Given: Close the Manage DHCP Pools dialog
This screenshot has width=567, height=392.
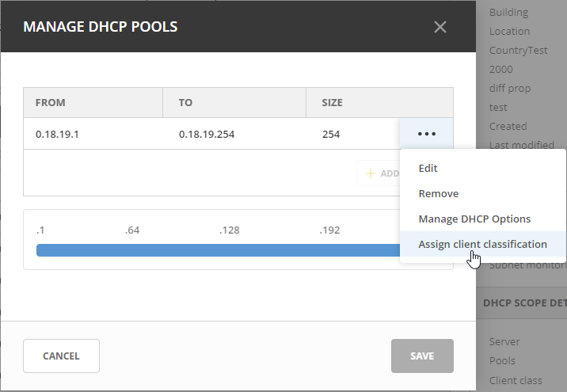Looking at the screenshot, I should tap(440, 27).
